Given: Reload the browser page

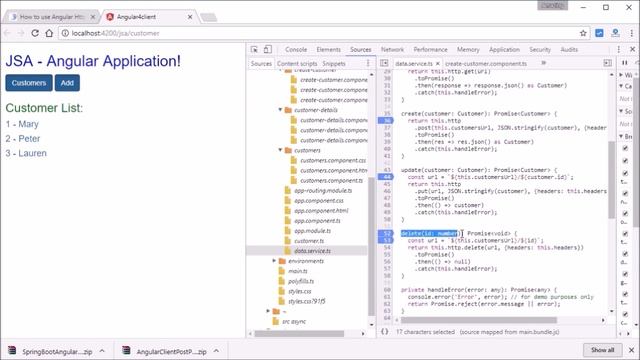Looking at the screenshot, I should click(35, 33).
